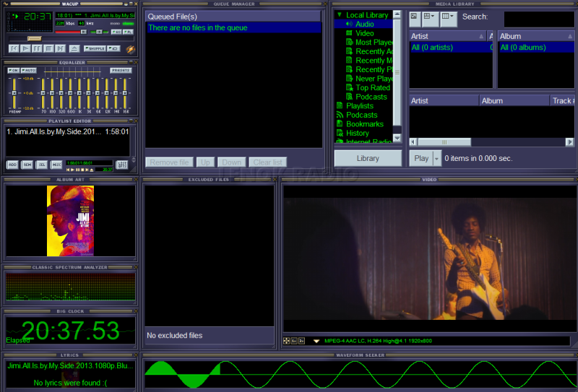The image size is (578, 392).
Task: Click the Down button in Queue Manager
Action: (231, 162)
